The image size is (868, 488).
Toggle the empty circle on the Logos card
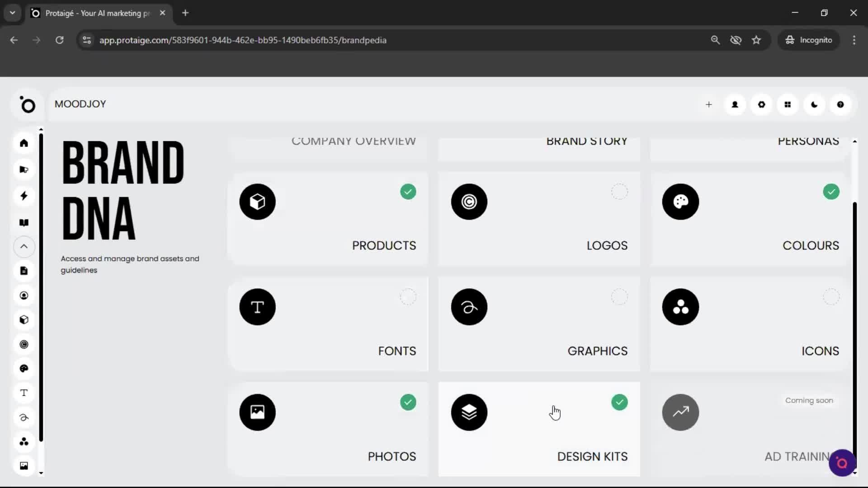pos(619,192)
